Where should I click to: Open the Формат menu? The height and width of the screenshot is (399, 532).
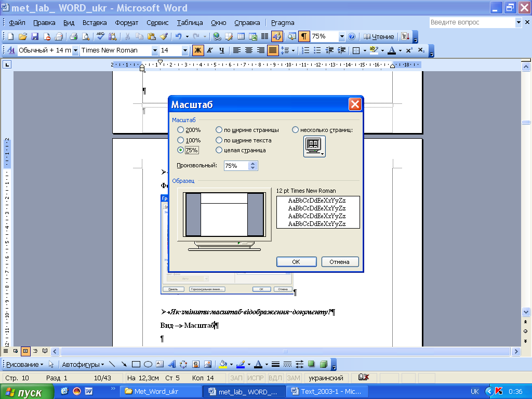pos(127,23)
